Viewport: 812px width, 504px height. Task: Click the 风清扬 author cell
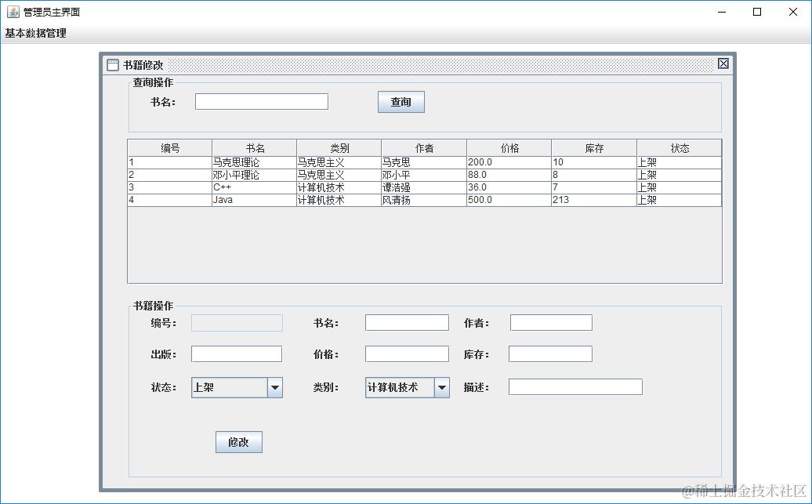point(424,200)
